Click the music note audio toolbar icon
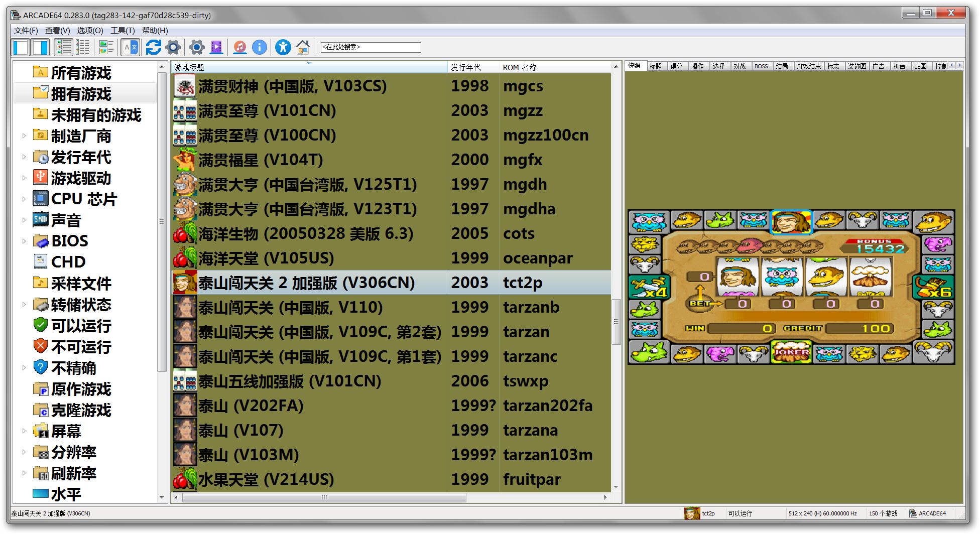This screenshot has height=534, width=980. 240,48
